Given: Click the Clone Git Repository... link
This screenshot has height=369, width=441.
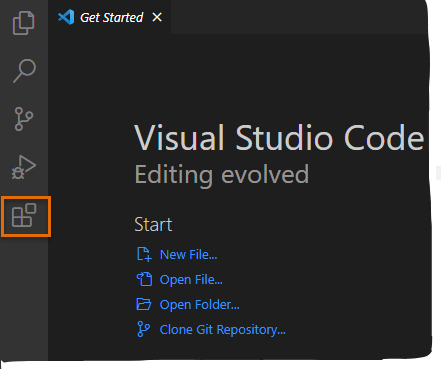Looking at the screenshot, I should [223, 330].
